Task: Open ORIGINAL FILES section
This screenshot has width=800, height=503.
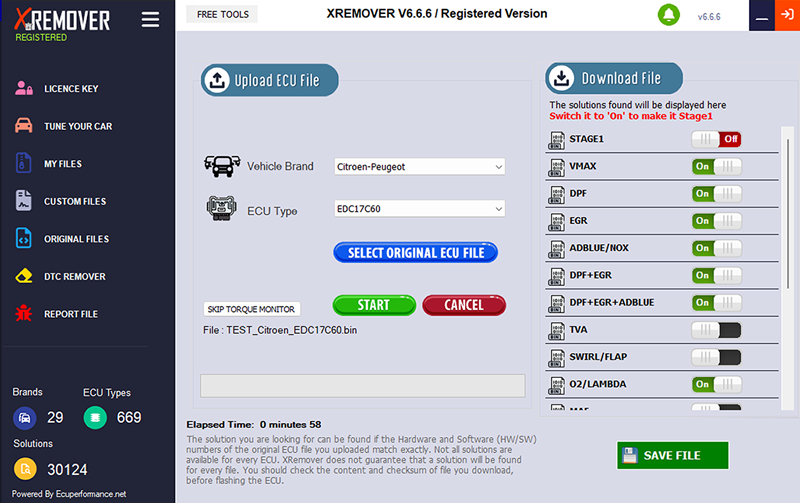Action: (x=77, y=239)
